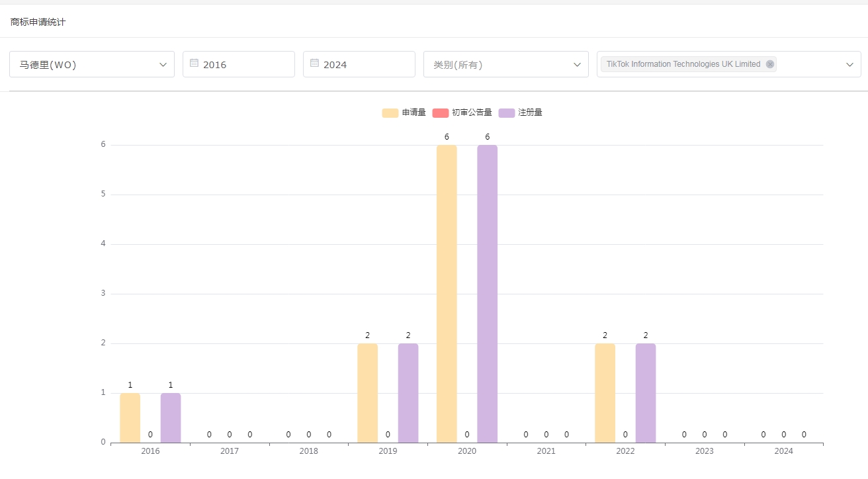Click the red 初审公告量 legend swatch
Viewport: 868px width, 479px height.
coord(441,113)
